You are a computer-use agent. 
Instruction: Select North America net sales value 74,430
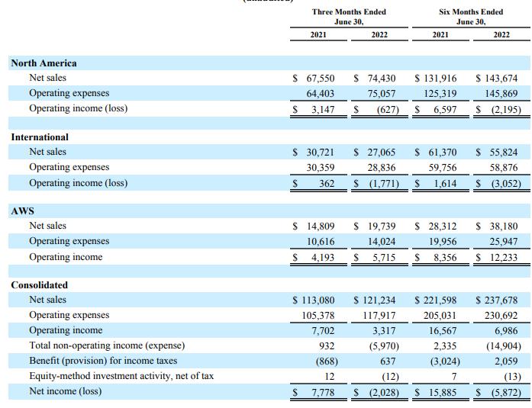pos(379,79)
